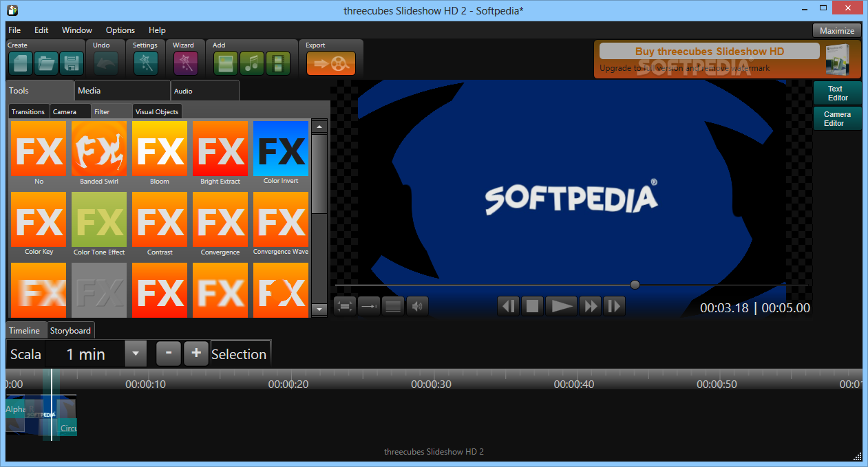
Task: Click the filter list scroll-up arrow
Action: click(319, 127)
